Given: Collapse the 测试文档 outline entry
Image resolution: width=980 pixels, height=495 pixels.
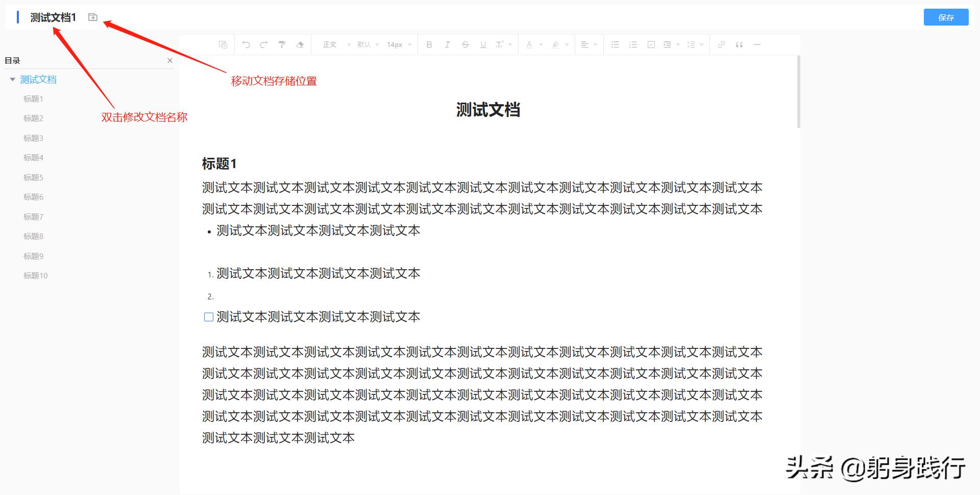Looking at the screenshot, I should pos(12,80).
